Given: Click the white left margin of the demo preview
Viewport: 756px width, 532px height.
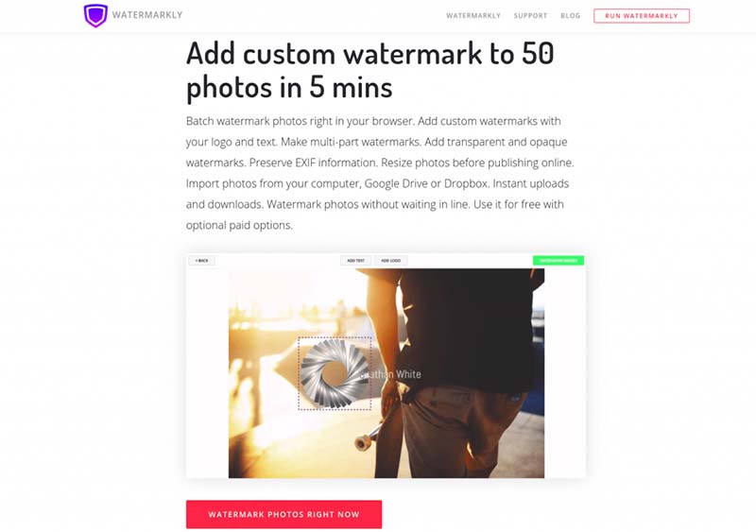Looking at the screenshot, I should tap(207, 372).
